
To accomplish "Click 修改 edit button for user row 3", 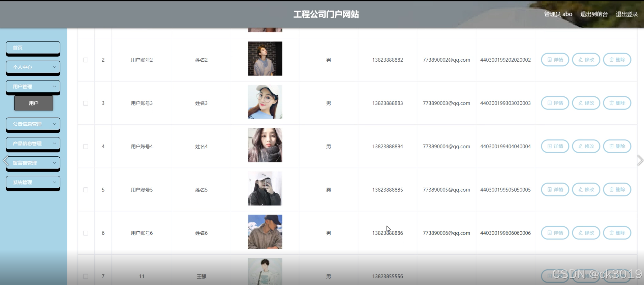I will [586, 103].
